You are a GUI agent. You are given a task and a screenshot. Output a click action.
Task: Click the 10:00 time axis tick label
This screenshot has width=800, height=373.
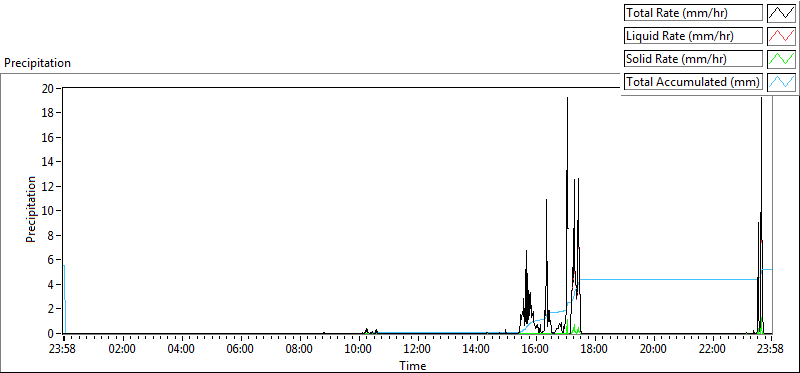[x=358, y=350]
